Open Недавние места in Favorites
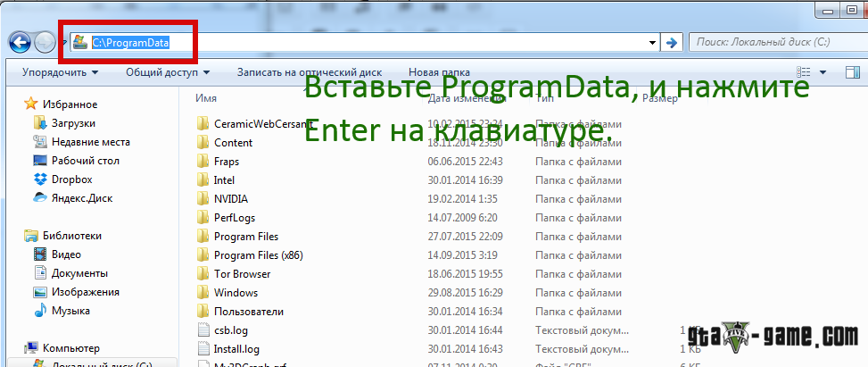The height and width of the screenshot is (367, 868). point(91,142)
